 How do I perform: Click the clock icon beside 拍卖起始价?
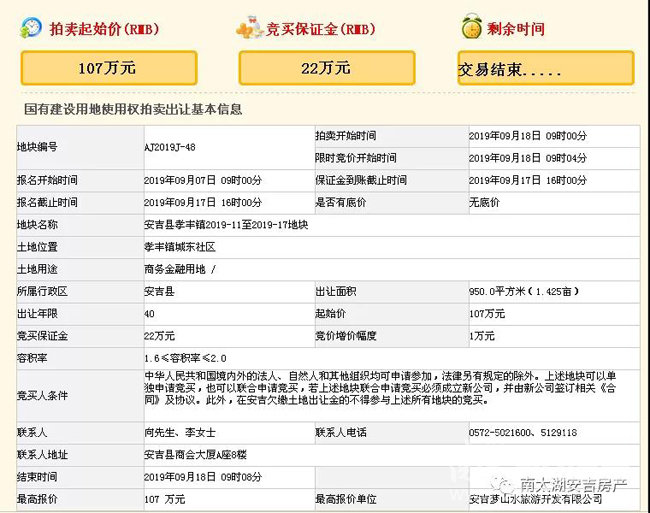31,28
